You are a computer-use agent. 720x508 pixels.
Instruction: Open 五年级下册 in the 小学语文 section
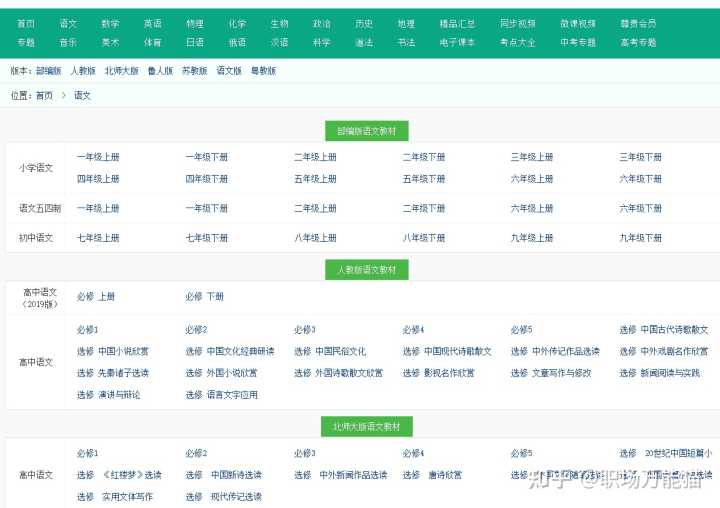424,179
